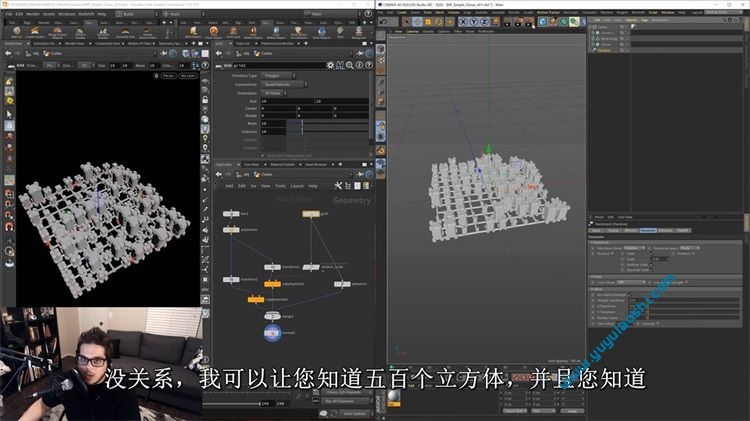Add a new pane tab with plus in viewport pane
The height and width of the screenshot is (421, 750).
[x=194, y=44]
